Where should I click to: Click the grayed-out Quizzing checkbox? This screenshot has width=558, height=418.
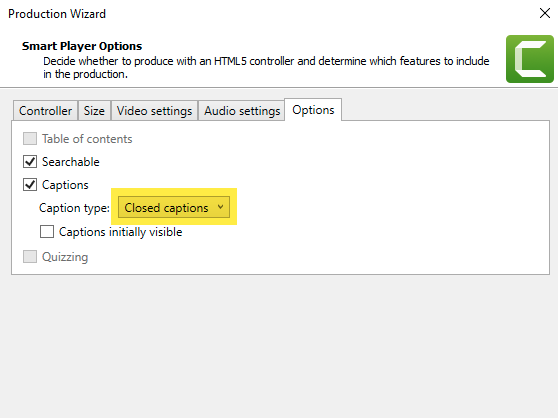[30, 256]
